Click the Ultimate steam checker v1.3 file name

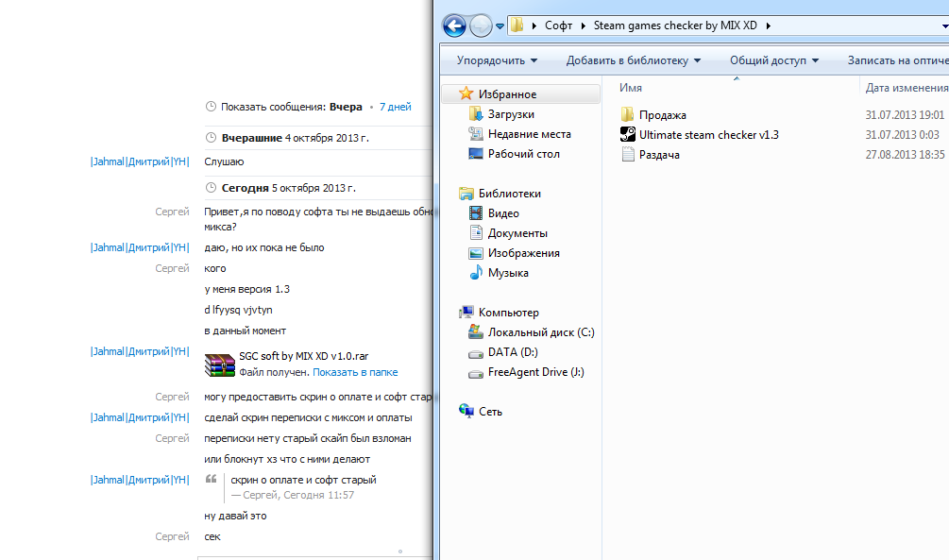[709, 135]
